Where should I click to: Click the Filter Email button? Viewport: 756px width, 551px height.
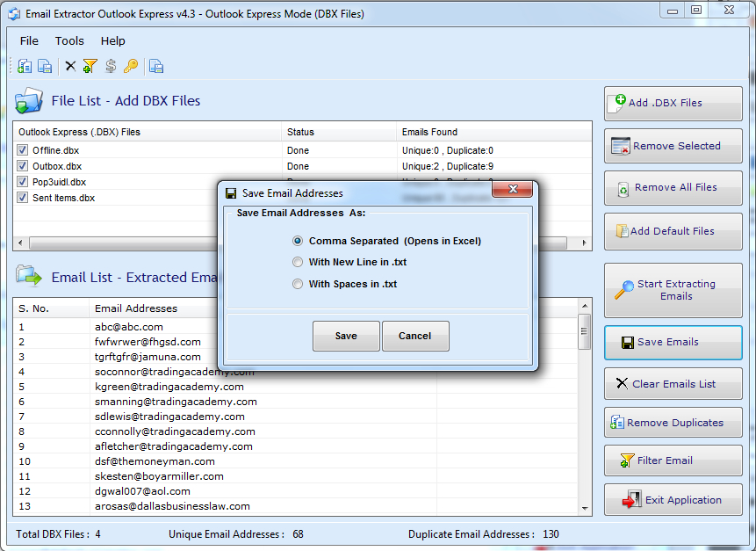(673, 460)
